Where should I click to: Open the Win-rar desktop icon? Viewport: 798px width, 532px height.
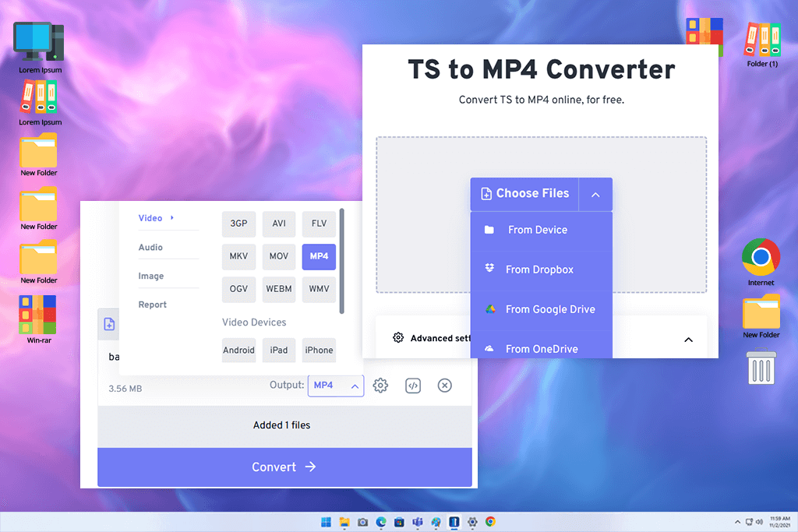tap(39, 319)
